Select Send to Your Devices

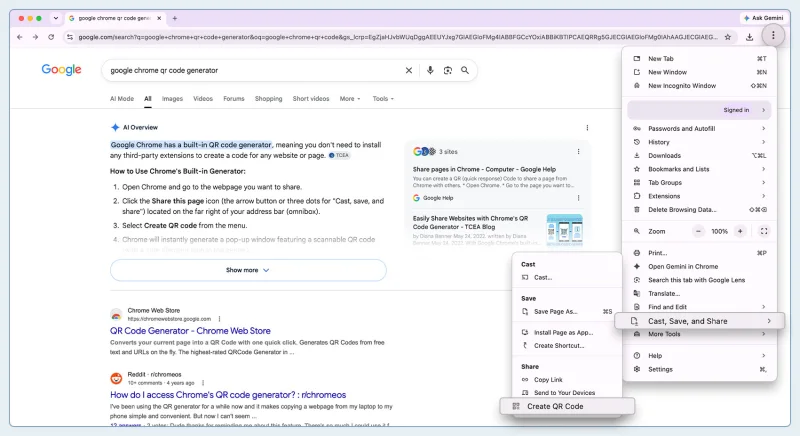click(x=567, y=393)
